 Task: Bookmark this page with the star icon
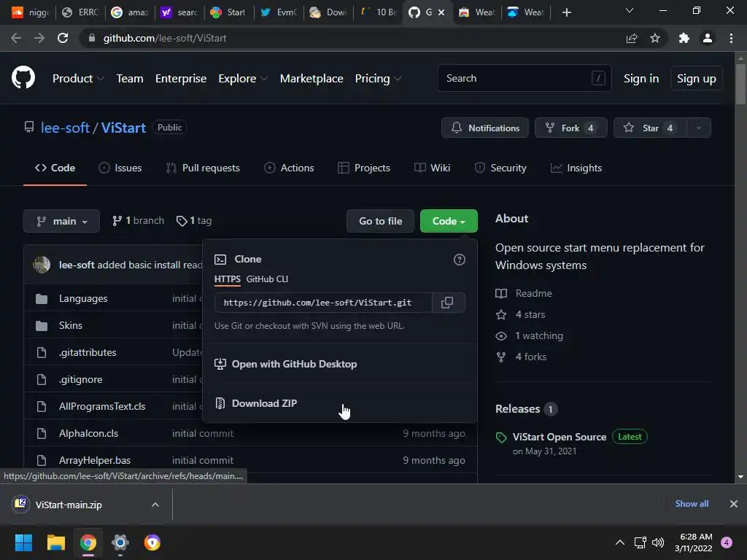(655, 38)
